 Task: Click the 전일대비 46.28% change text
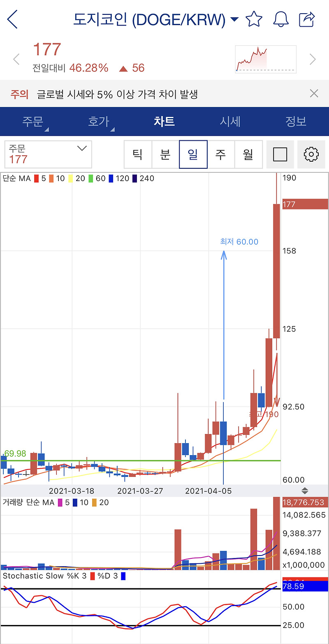coord(70,68)
